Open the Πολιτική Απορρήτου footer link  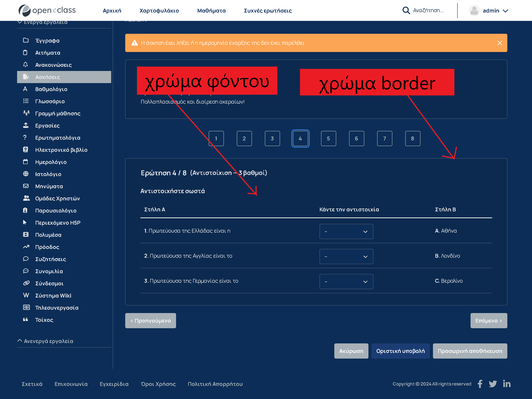(215, 384)
